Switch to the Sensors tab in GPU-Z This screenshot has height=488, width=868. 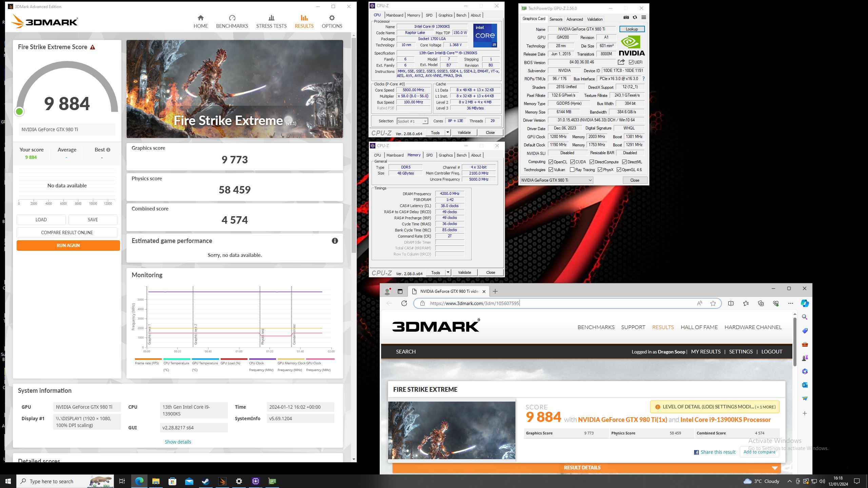[x=556, y=19]
